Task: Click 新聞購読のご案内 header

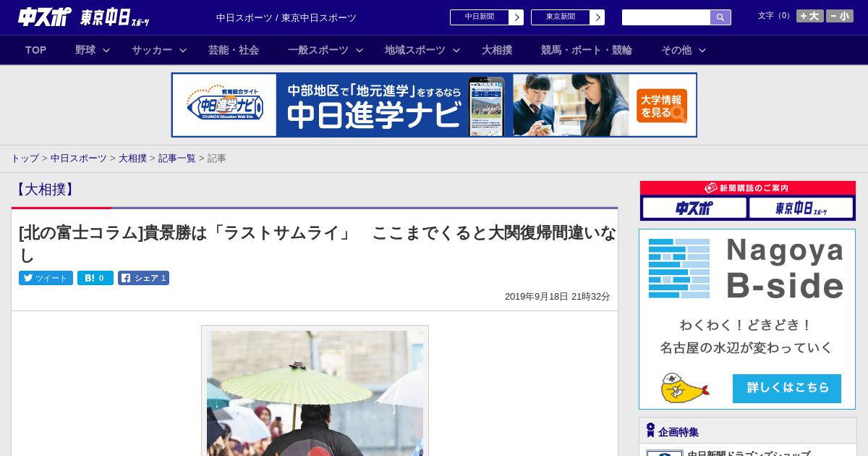Action: tap(748, 188)
